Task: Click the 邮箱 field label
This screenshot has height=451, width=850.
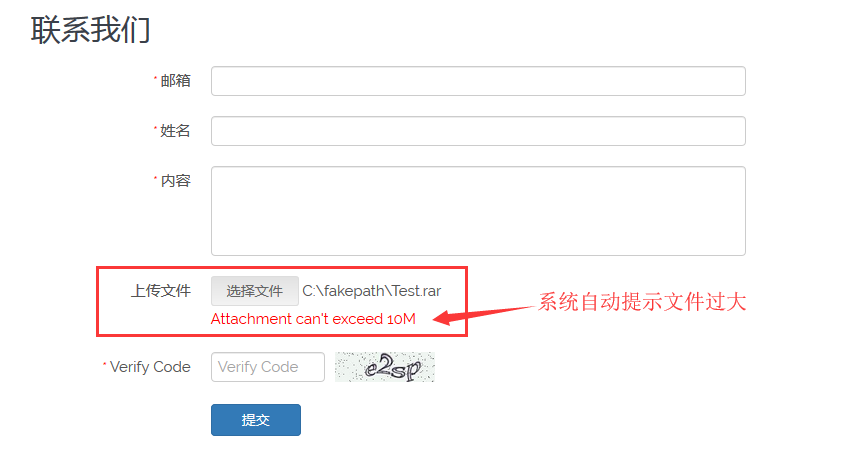Action: tap(176, 81)
